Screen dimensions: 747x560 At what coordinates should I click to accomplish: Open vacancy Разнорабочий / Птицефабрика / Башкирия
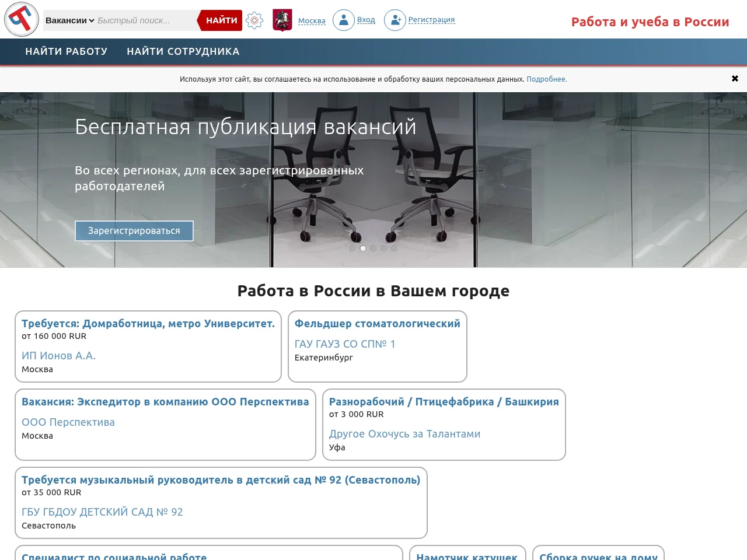pyautogui.click(x=444, y=402)
